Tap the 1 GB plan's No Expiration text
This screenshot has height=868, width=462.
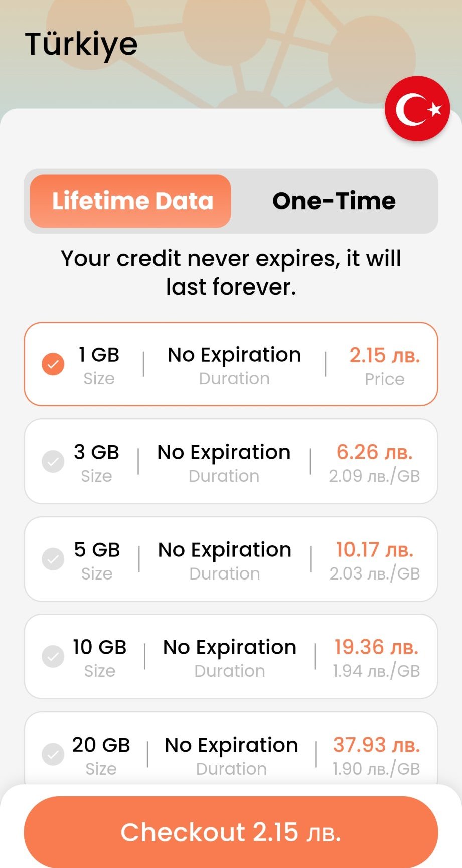point(234,355)
